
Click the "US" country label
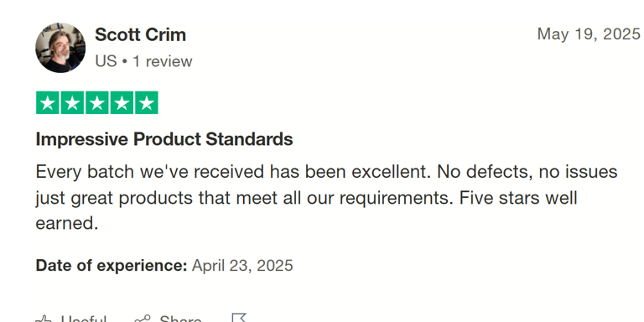click(x=106, y=61)
